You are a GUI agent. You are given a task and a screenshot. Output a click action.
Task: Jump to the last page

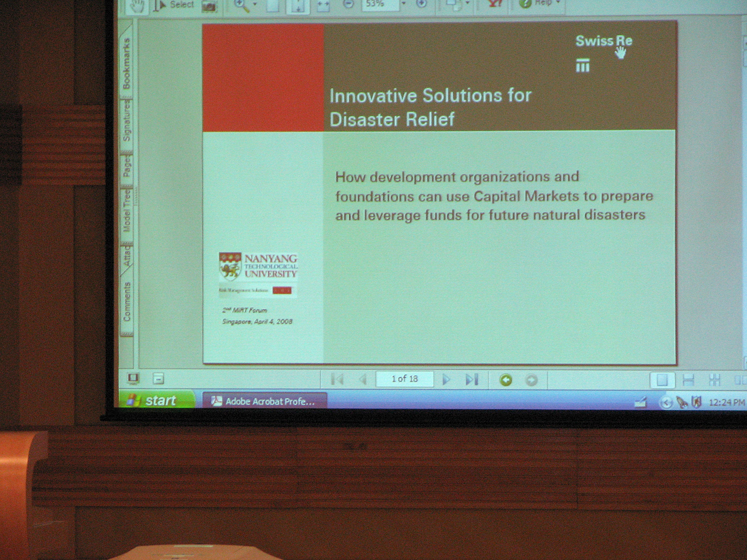point(472,380)
